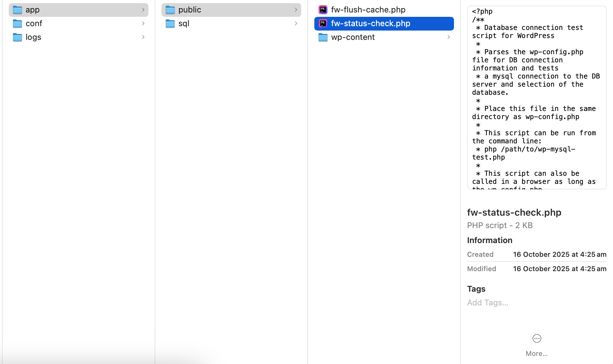The image size is (613, 364).
Task: Select the wp-content folder name
Action: (x=353, y=37)
